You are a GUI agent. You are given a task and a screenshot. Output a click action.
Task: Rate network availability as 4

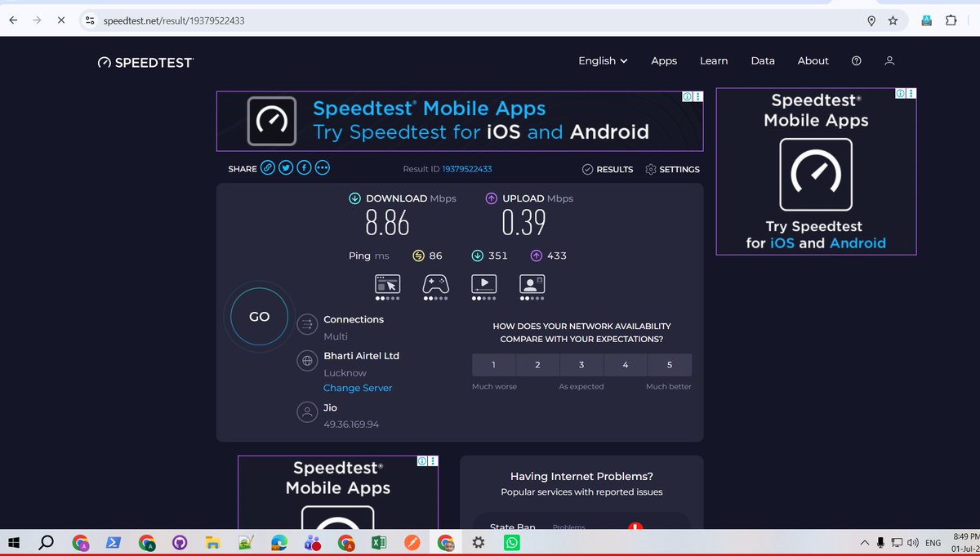pyautogui.click(x=626, y=365)
